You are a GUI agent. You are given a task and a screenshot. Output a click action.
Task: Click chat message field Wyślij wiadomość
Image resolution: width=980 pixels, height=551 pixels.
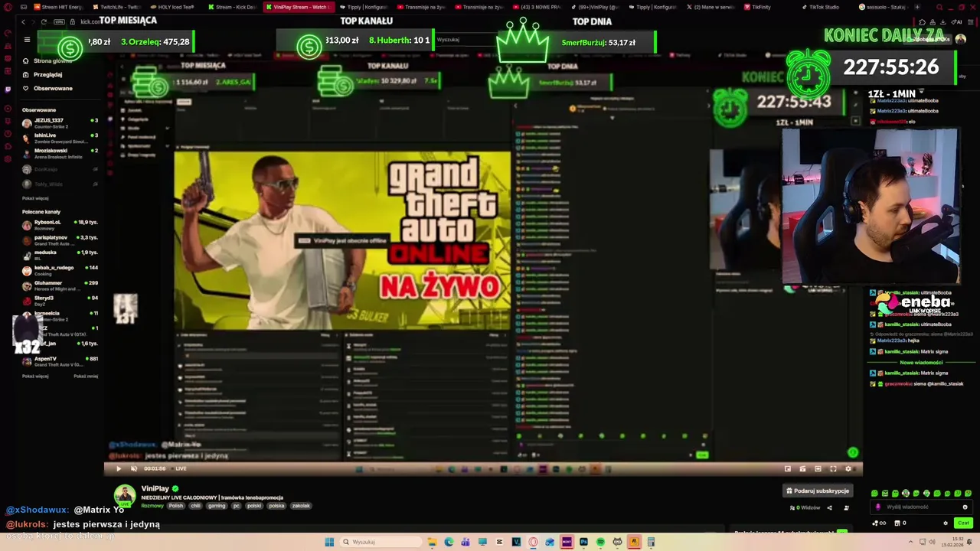(920, 507)
